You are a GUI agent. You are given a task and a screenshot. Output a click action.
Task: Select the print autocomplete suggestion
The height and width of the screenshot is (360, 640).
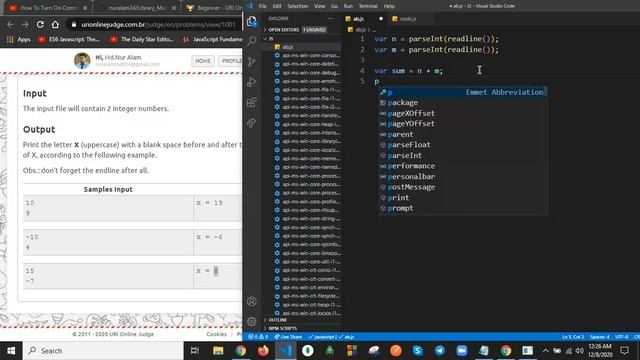463,198
